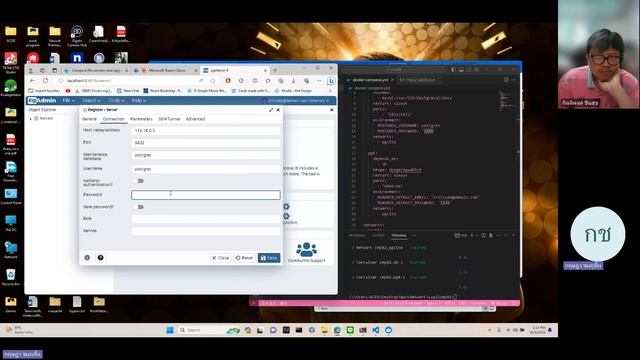Toggle the Kerberos authentication switch
Screen dimensions: 640x360
click(x=139, y=181)
